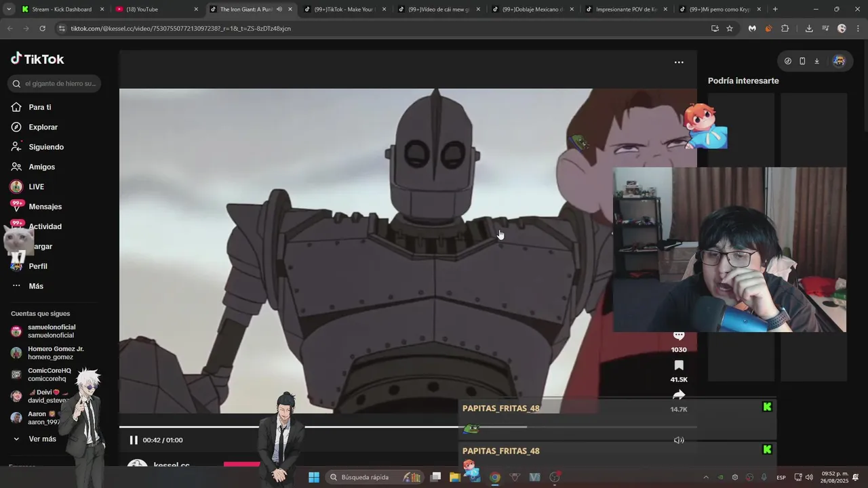This screenshot has width=868, height=488.
Task: Open media controls icon in Chrome
Action: [825, 28]
